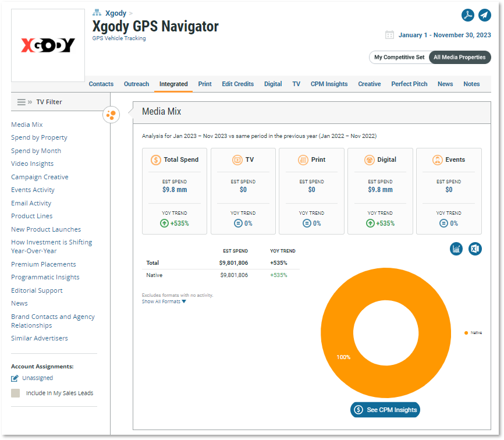Click the orange dots circle icon
Screen dimensions: 504x440
(111, 115)
